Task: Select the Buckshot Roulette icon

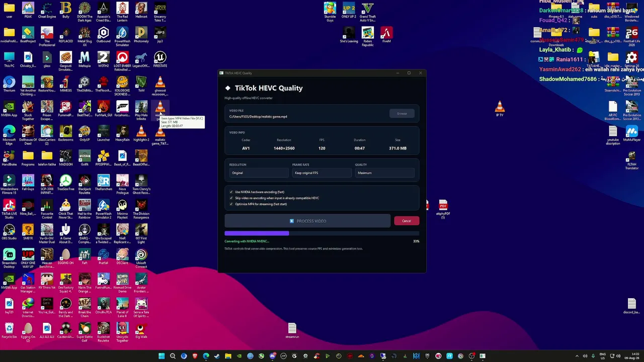Action: [x=104, y=332]
